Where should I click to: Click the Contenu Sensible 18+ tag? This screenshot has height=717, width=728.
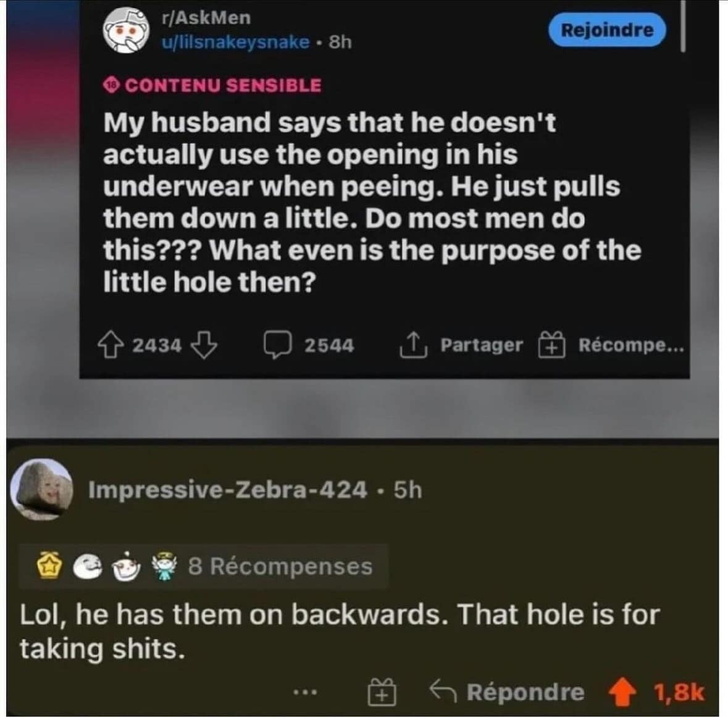click(212, 85)
